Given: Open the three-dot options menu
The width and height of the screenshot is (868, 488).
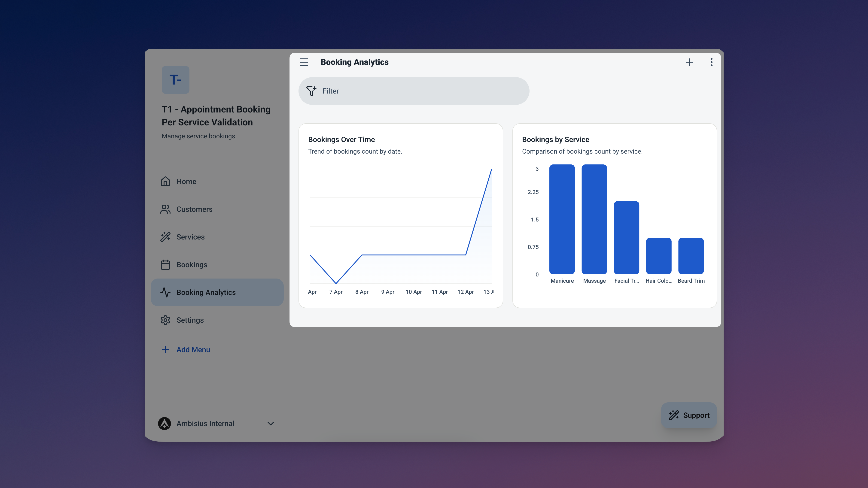Looking at the screenshot, I should click(x=711, y=62).
